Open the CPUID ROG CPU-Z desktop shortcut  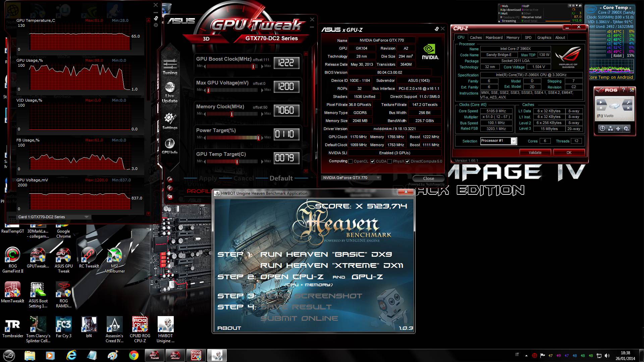pyautogui.click(x=140, y=330)
